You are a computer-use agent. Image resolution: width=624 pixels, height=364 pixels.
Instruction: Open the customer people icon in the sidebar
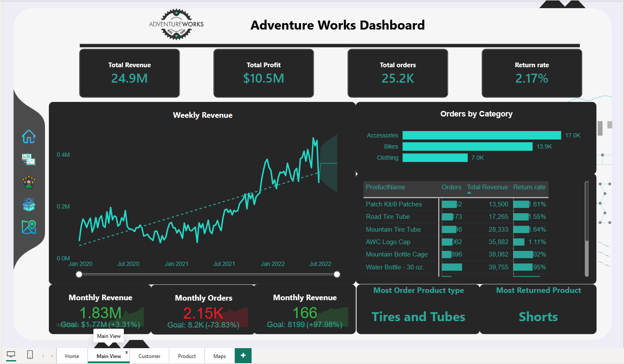(29, 182)
